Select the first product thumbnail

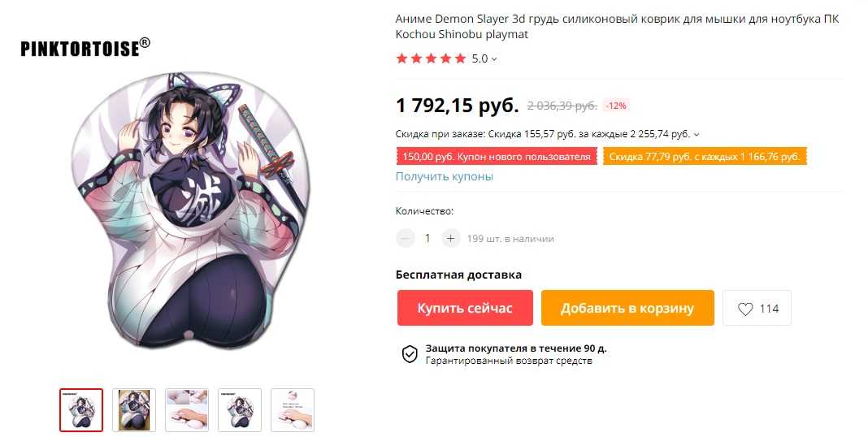coord(81,410)
